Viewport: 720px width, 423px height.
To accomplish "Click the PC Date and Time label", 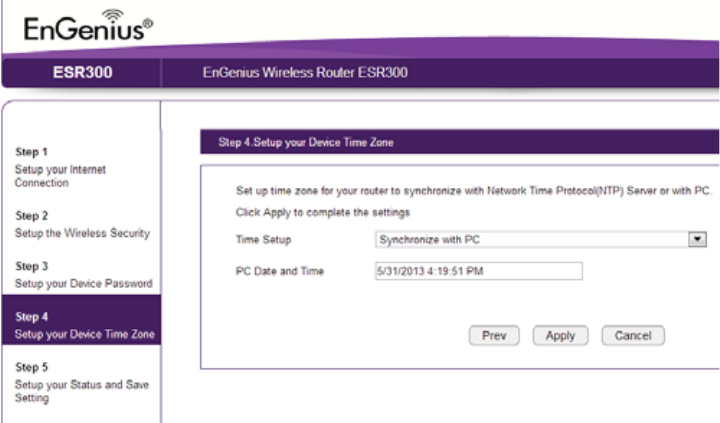I will point(280,271).
